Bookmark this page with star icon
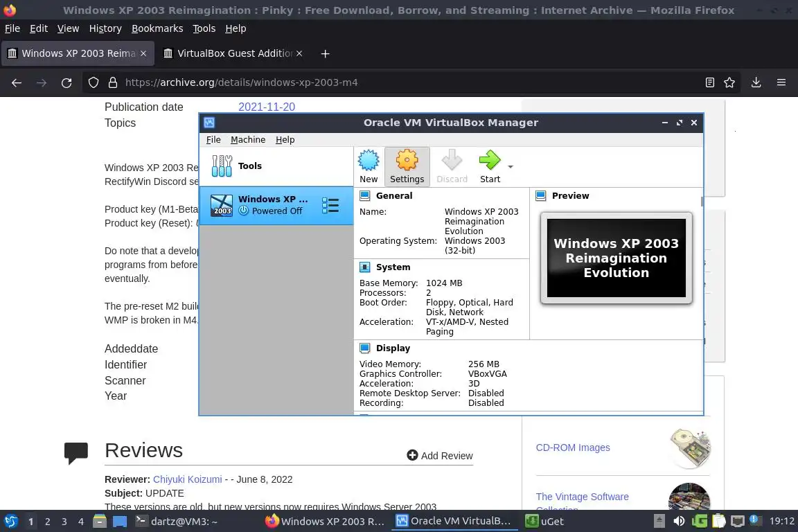 point(729,82)
